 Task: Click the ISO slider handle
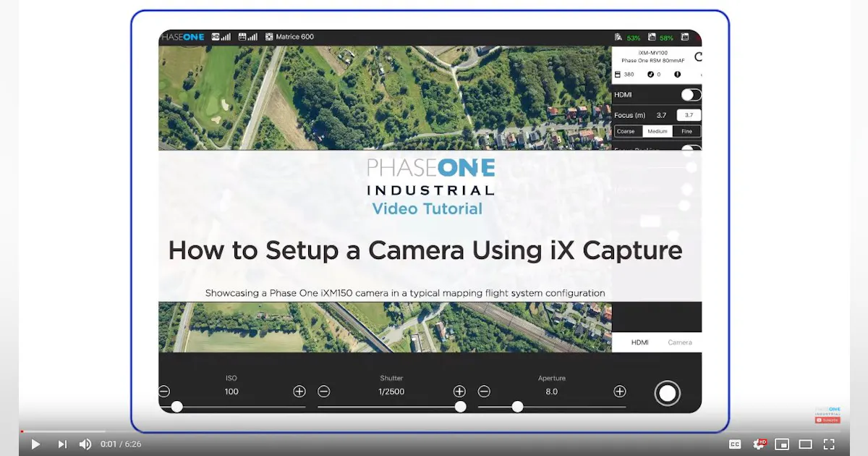(x=176, y=407)
